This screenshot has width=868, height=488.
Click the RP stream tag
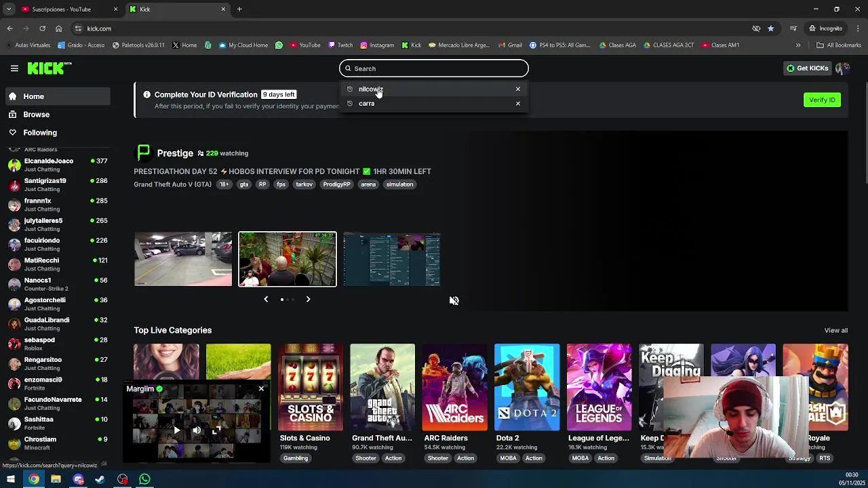click(x=262, y=184)
